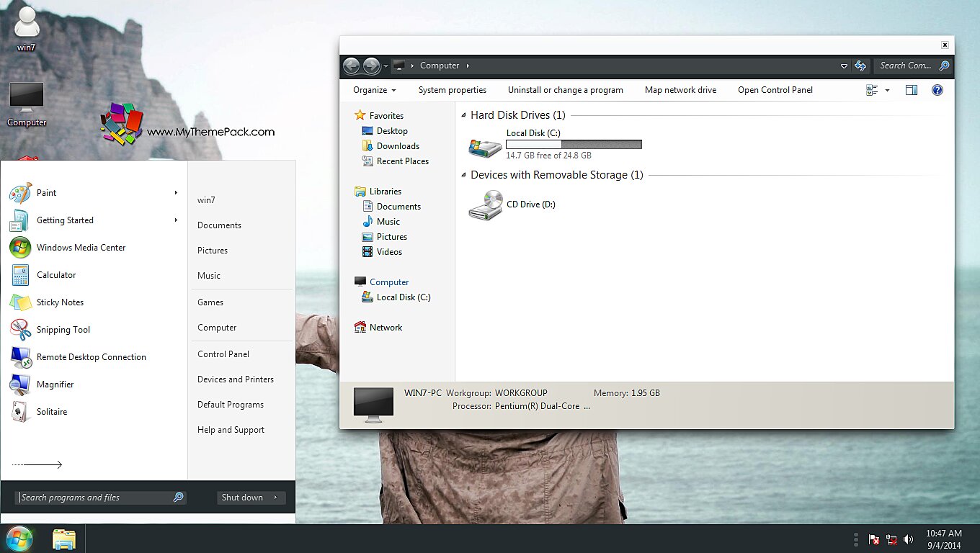Open the Organize dropdown menu
980x553 pixels.
pyautogui.click(x=374, y=90)
